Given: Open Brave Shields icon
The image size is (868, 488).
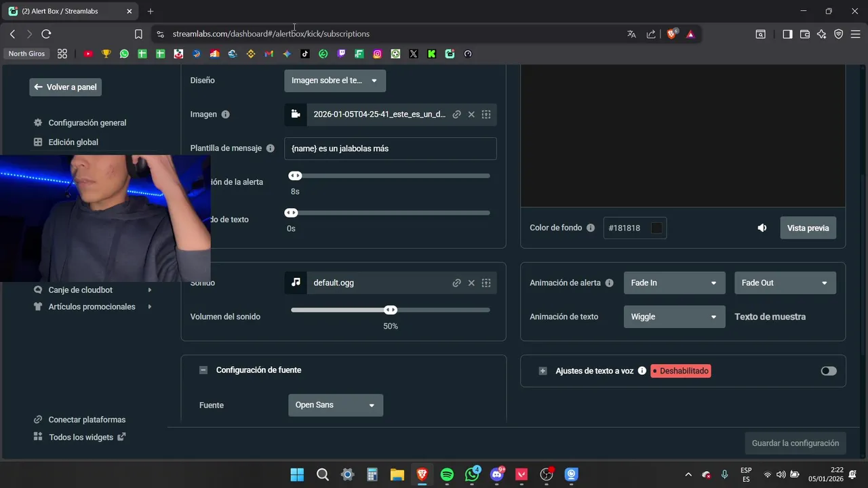Looking at the screenshot, I should coord(672,34).
